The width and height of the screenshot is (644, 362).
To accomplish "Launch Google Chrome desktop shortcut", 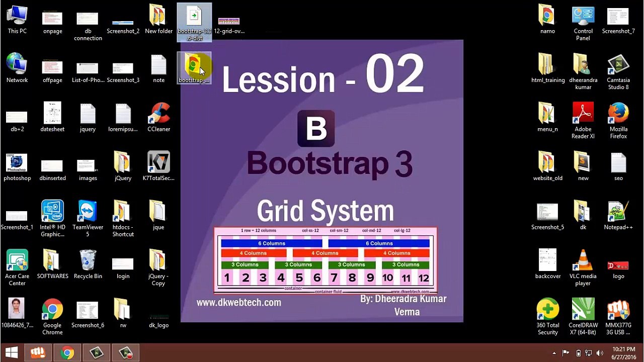I will coord(52,317).
